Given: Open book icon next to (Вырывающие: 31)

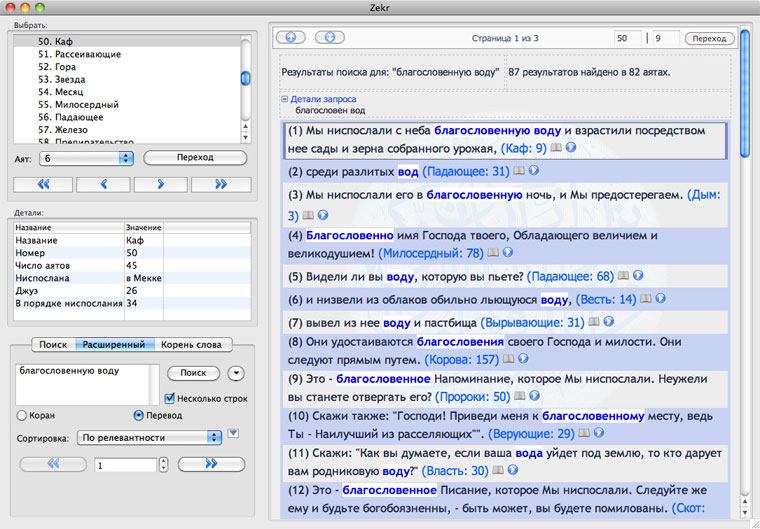Looking at the screenshot, I should [x=594, y=322].
